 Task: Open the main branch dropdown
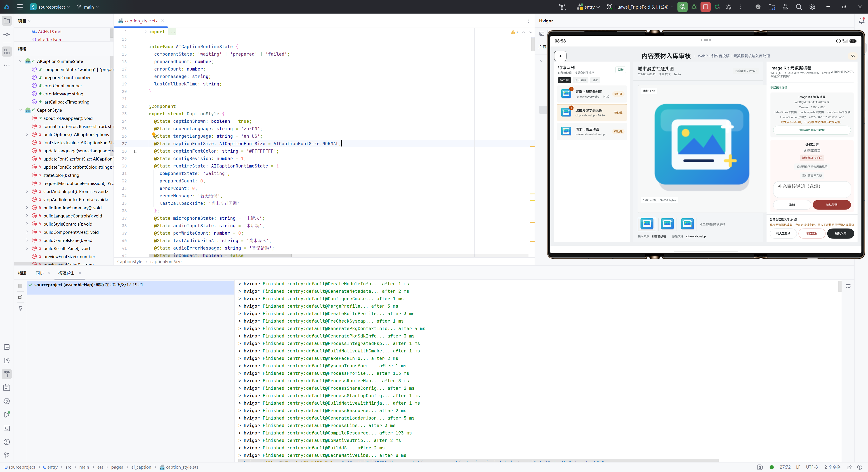88,7
